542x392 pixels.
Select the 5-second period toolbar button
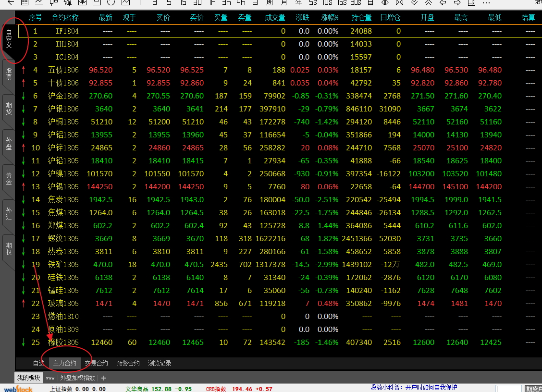click(313, 2)
